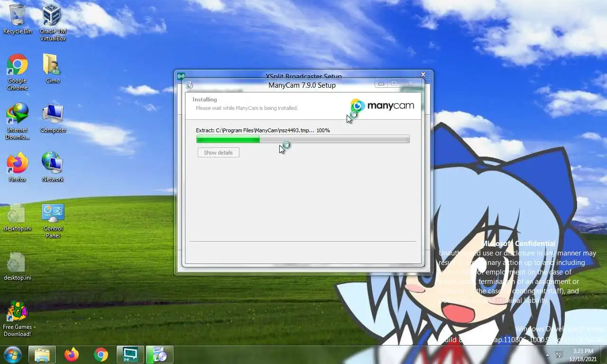Screen dimensions: 607x364
Task: Click the XSplit Broadcaster Setup title text
Action: (x=303, y=76)
